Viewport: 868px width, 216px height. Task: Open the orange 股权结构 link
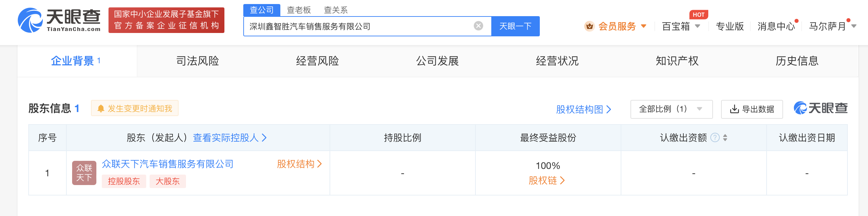click(x=299, y=164)
